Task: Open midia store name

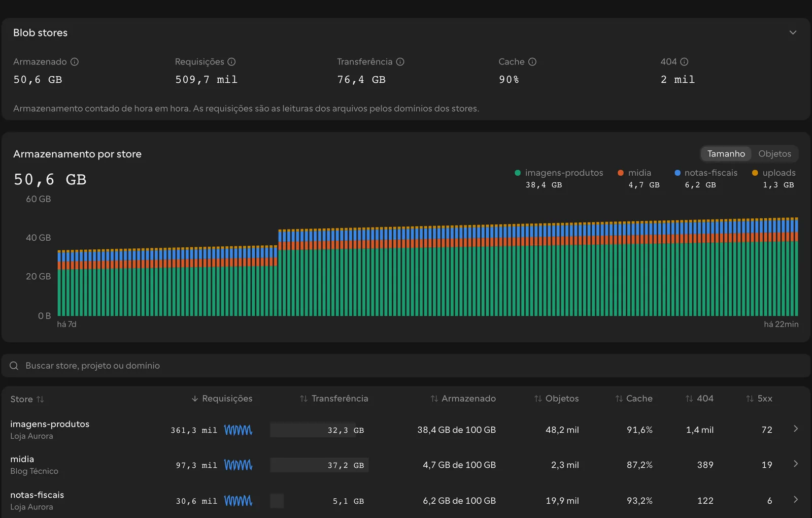Action: [x=22, y=459]
